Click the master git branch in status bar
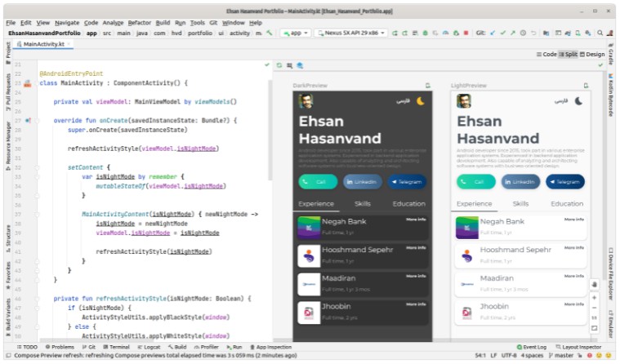Image resolution: width=620 pixels, height=364 pixels. [x=561, y=356]
